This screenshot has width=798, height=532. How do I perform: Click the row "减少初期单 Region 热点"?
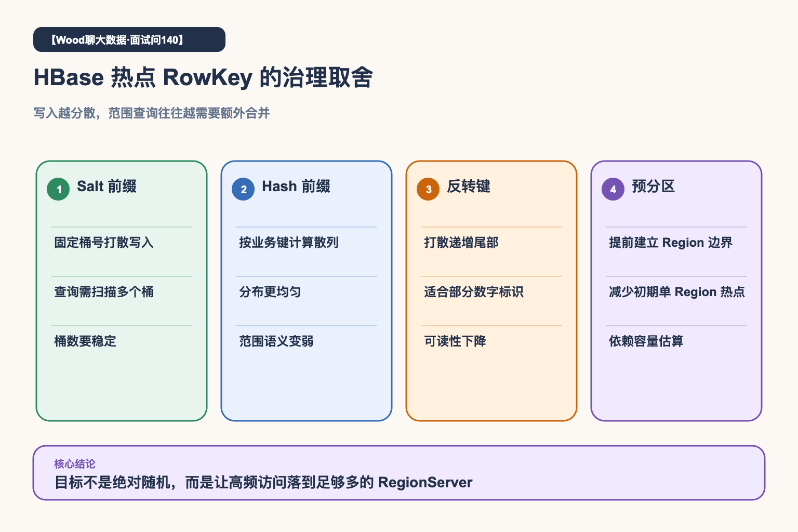(x=677, y=292)
